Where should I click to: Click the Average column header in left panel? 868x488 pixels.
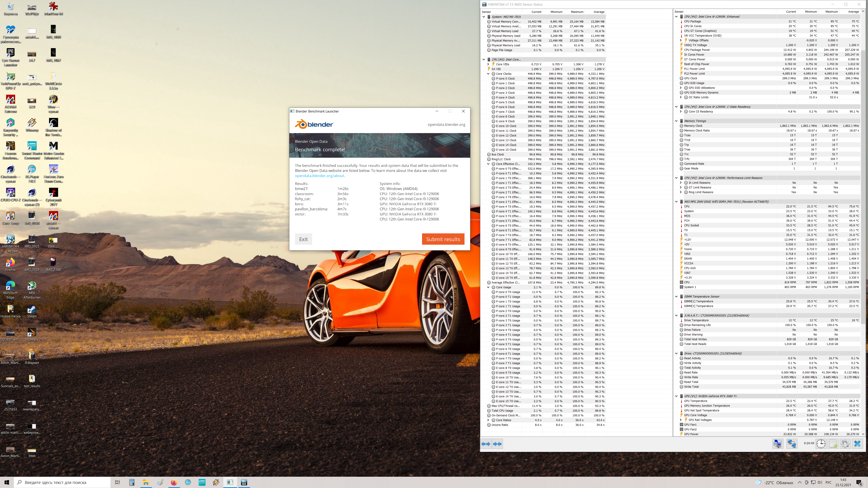coord(598,12)
